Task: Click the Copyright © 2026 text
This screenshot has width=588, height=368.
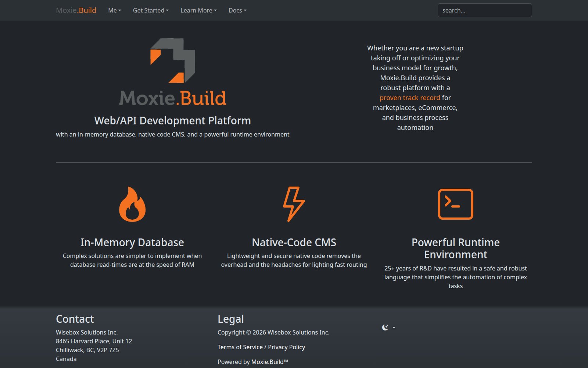Action: (x=273, y=332)
